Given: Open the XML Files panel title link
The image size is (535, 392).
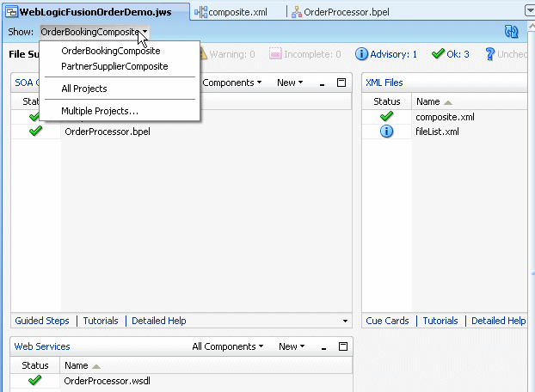Looking at the screenshot, I should [384, 83].
